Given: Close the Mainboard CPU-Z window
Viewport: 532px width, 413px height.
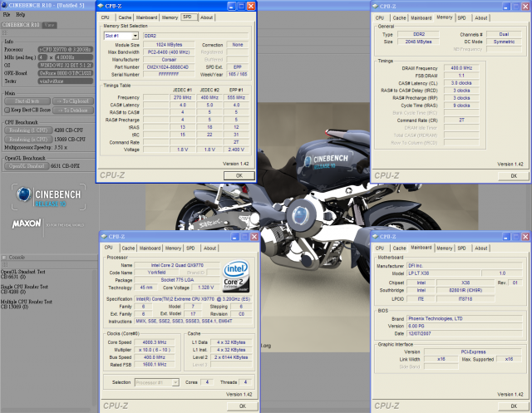Looking at the screenshot, I should click(525, 237).
